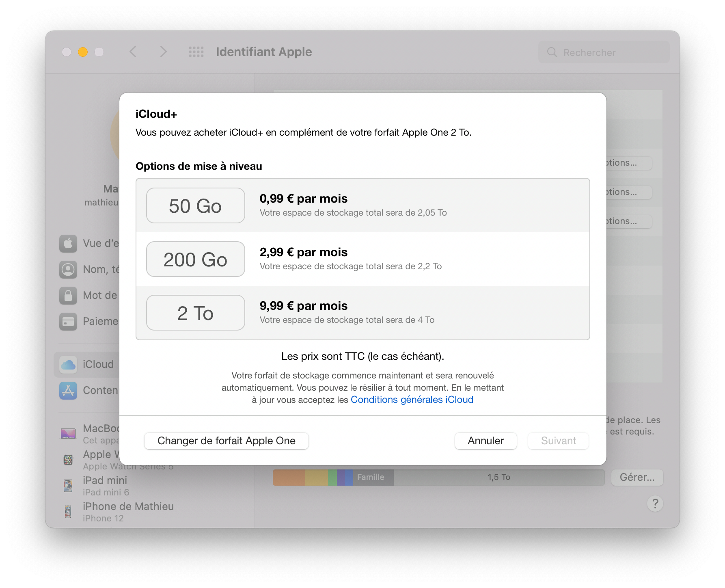Open Contenu via the App Store icon

[x=68, y=390]
